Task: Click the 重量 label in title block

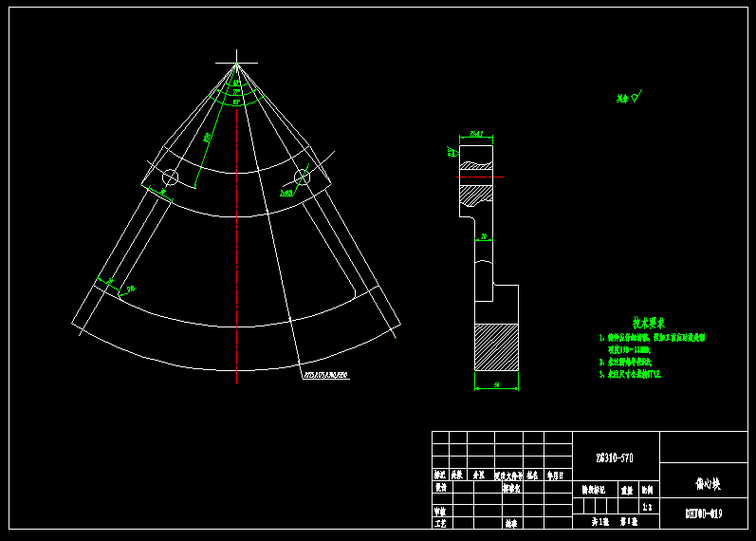Action: pyautogui.click(x=627, y=491)
